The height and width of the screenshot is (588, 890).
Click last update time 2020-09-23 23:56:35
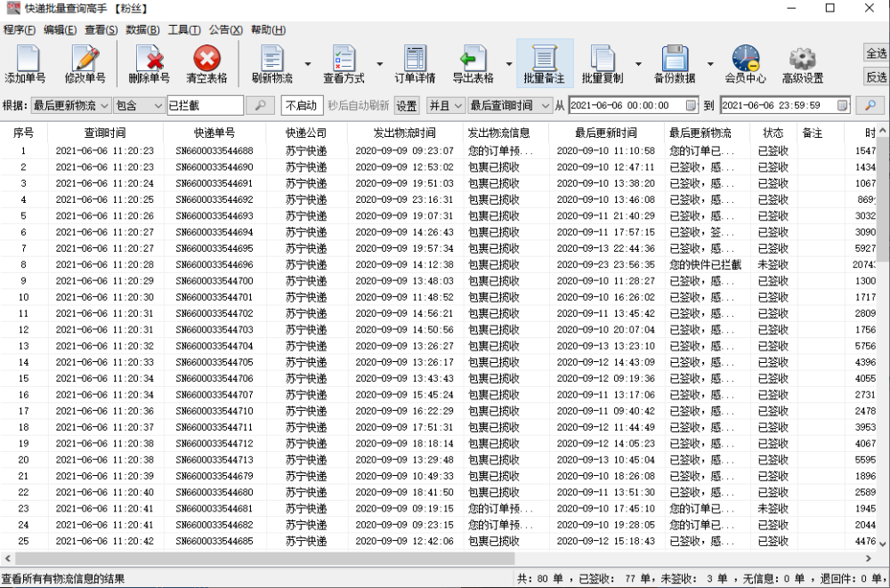[x=605, y=264]
